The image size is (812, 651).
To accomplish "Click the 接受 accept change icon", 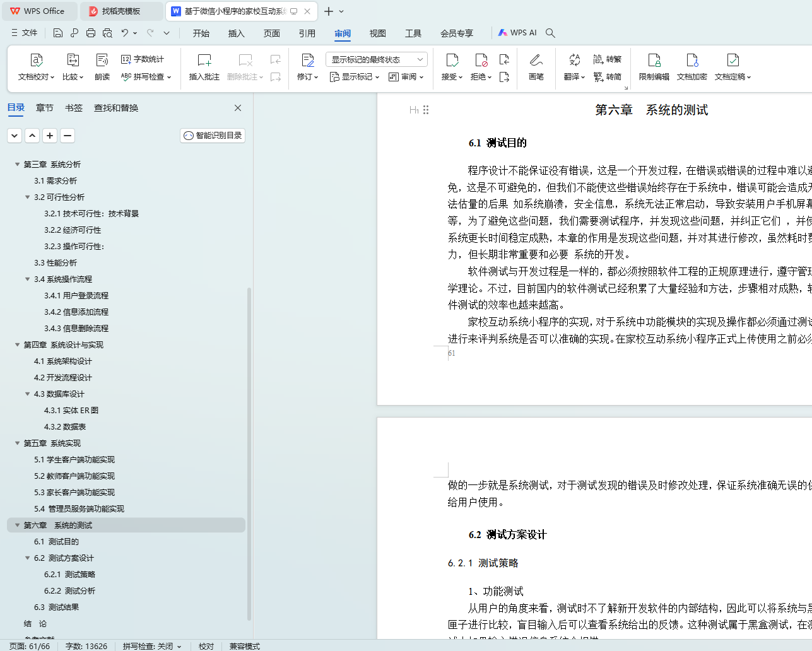I will tap(452, 60).
